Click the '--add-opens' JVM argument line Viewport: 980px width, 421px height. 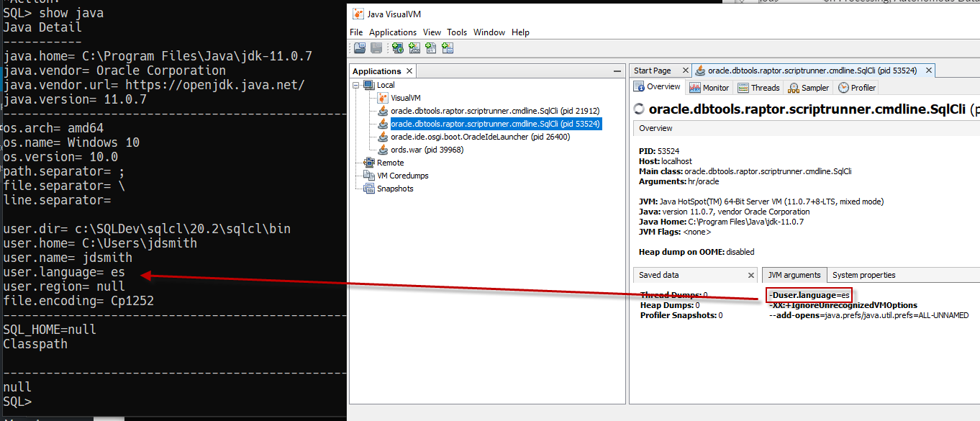coord(868,315)
